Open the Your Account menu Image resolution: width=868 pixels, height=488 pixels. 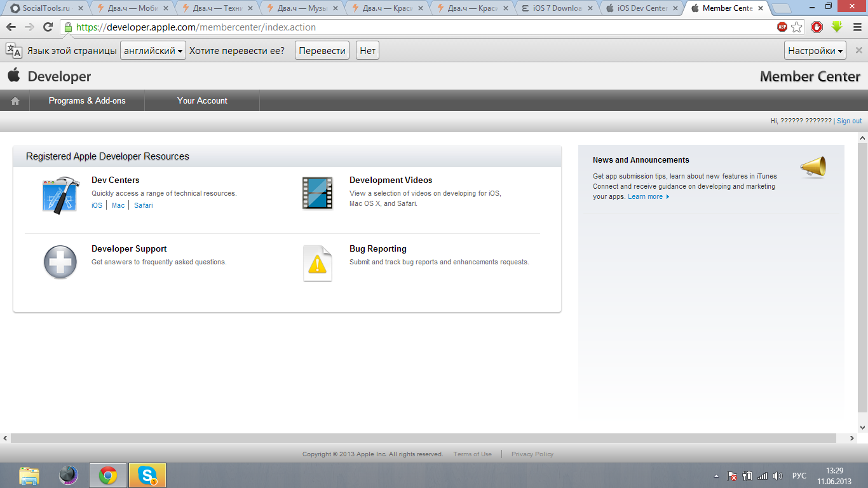tap(202, 100)
